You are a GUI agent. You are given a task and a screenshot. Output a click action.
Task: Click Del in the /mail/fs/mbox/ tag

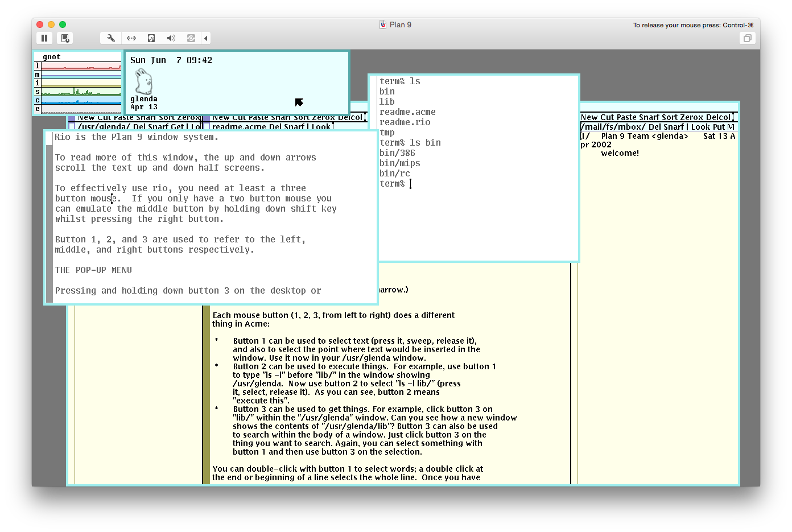pos(655,127)
